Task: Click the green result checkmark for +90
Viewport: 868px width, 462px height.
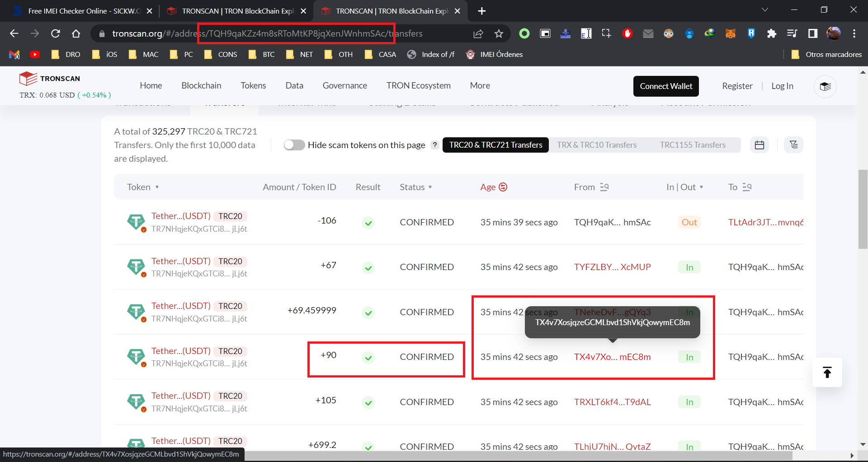Action: coord(368,358)
